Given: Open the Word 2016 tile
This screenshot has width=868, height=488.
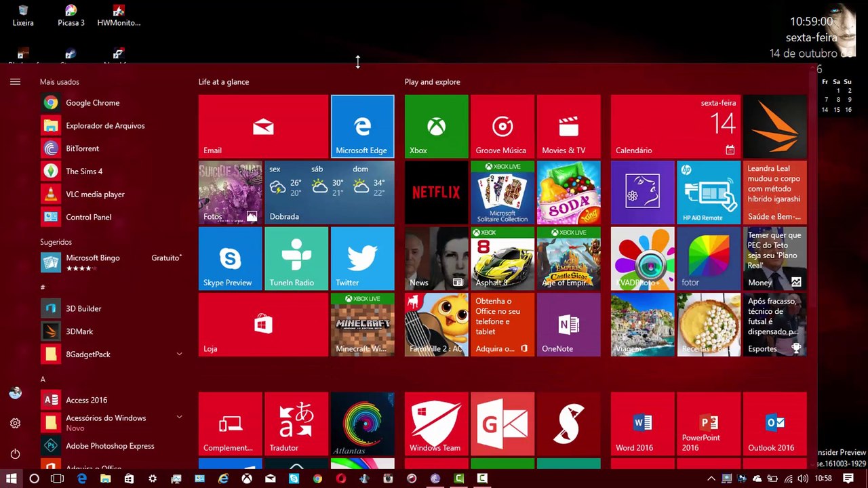Looking at the screenshot, I should pyautogui.click(x=643, y=424).
